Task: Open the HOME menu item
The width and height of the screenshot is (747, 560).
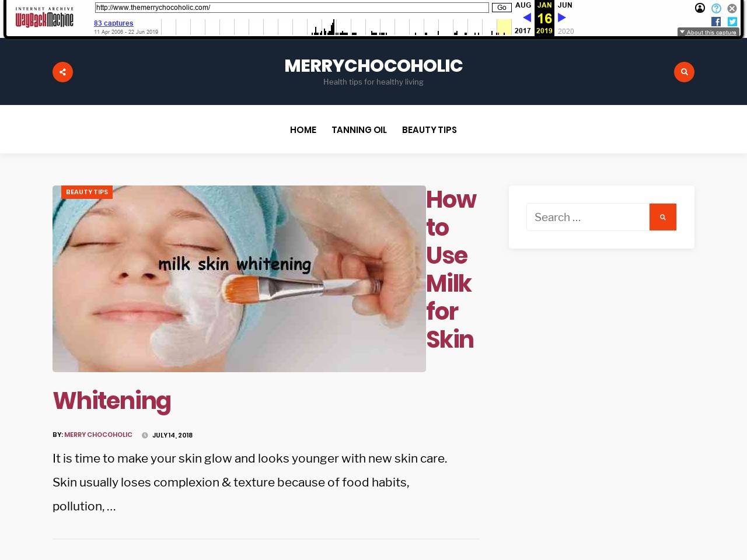Action: click(x=303, y=129)
